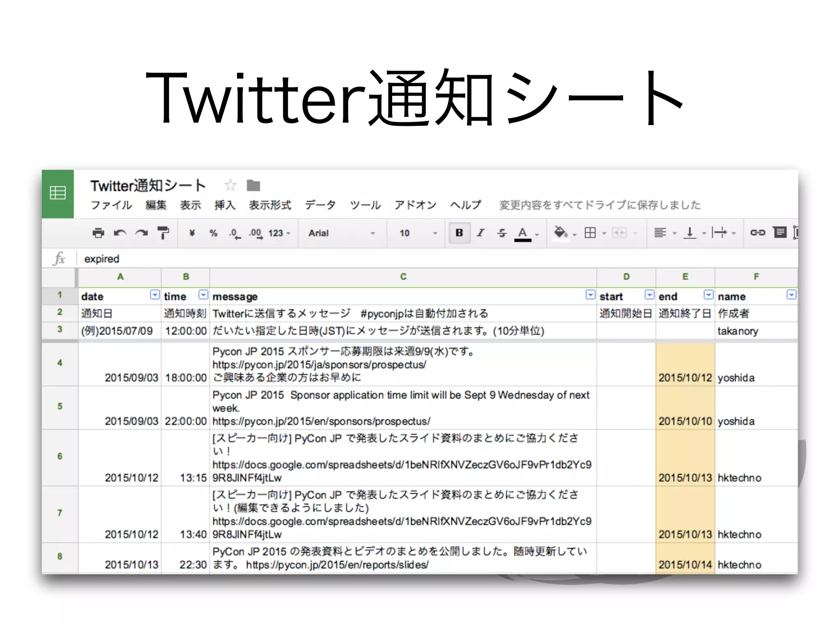
Task: Open text wrapping options
Action: pos(724,233)
